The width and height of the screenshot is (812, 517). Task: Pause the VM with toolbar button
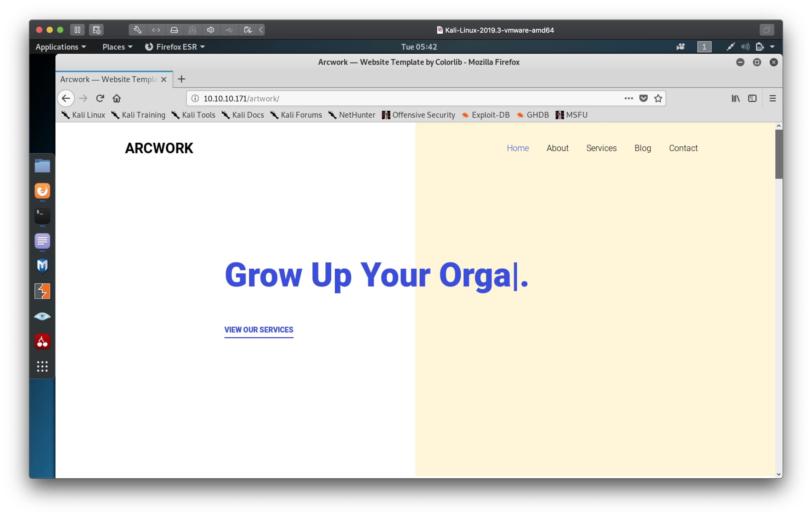point(77,30)
